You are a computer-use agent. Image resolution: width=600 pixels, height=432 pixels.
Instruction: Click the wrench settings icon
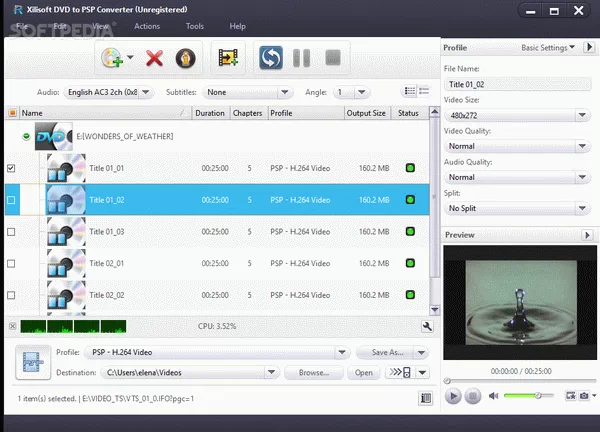pyautogui.click(x=427, y=326)
